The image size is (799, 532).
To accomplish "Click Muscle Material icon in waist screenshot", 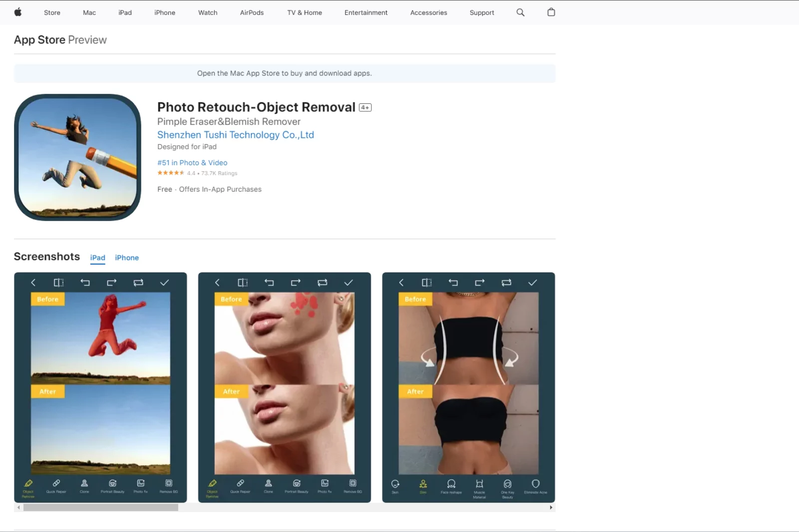I will (479, 484).
